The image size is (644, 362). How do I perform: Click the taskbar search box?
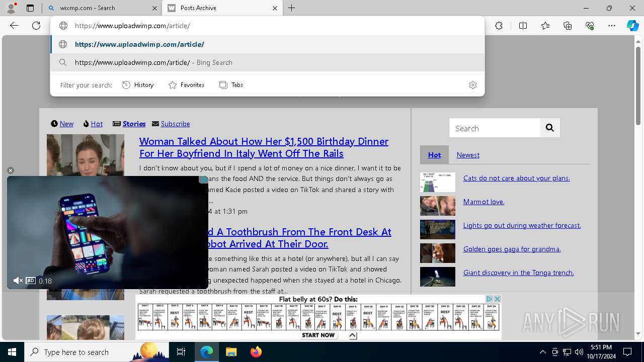point(97,352)
